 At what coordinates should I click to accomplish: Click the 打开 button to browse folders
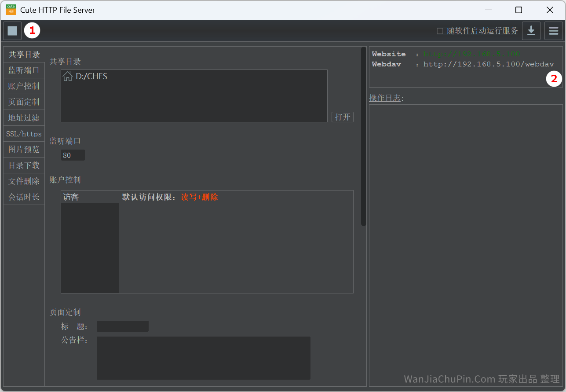[x=343, y=117]
